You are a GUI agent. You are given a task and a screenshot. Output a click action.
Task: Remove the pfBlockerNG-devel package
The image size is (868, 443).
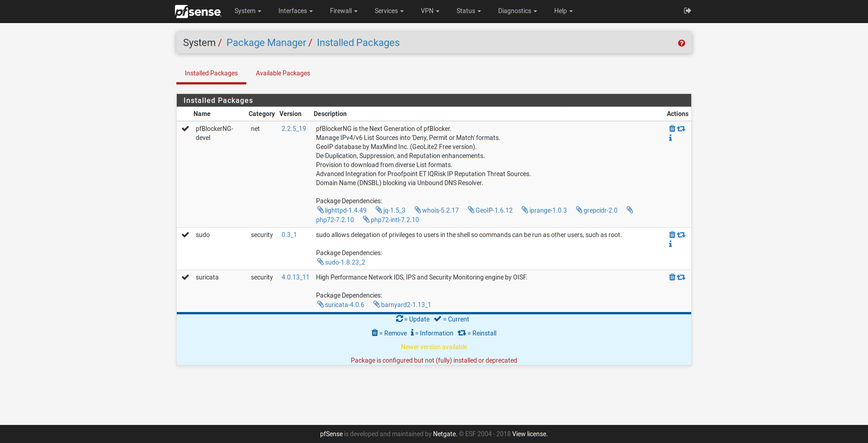tap(672, 129)
